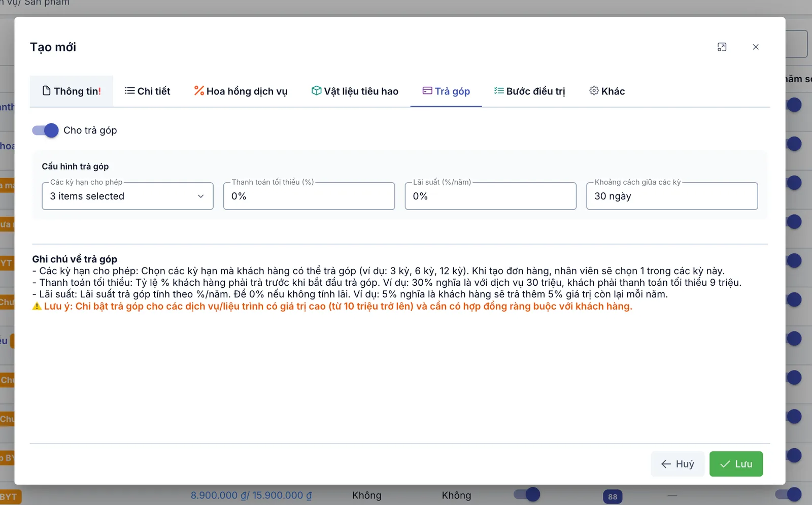Click the Lãi suất (%/năm) field
This screenshot has width=812, height=505.
tap(491, 196)
